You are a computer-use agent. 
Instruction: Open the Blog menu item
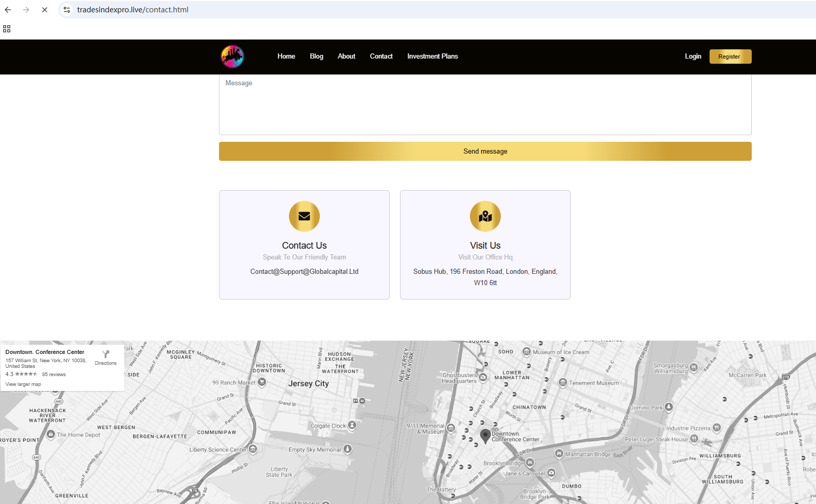tap(317, 57)
